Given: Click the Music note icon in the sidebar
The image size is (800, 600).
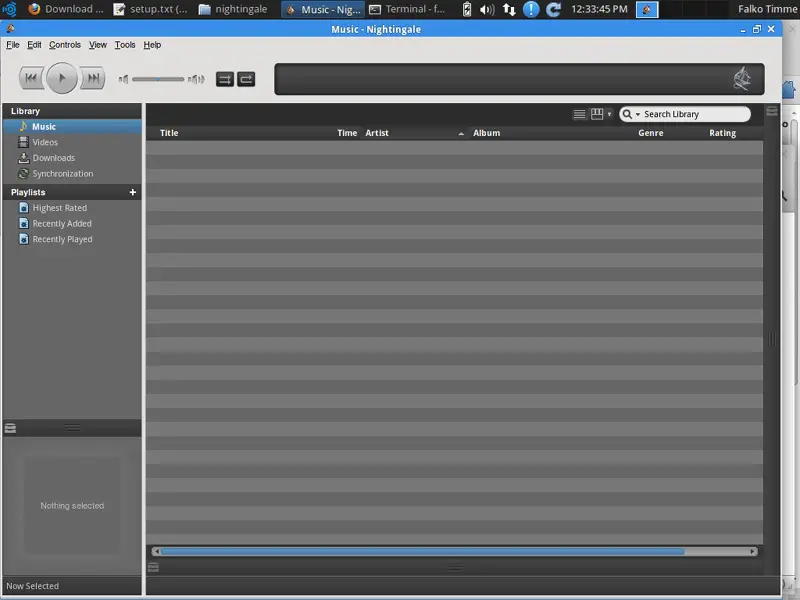Looking at the screenshot, I should (x=23, y=126).
